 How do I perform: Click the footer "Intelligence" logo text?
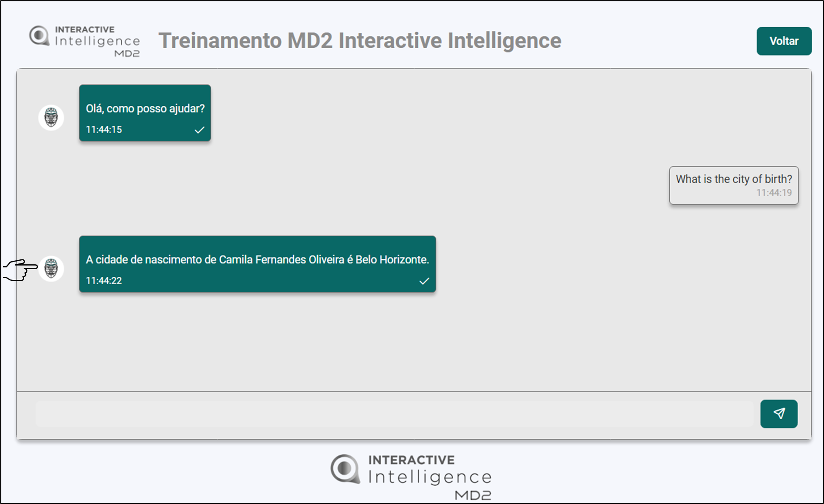click(430, 477)
